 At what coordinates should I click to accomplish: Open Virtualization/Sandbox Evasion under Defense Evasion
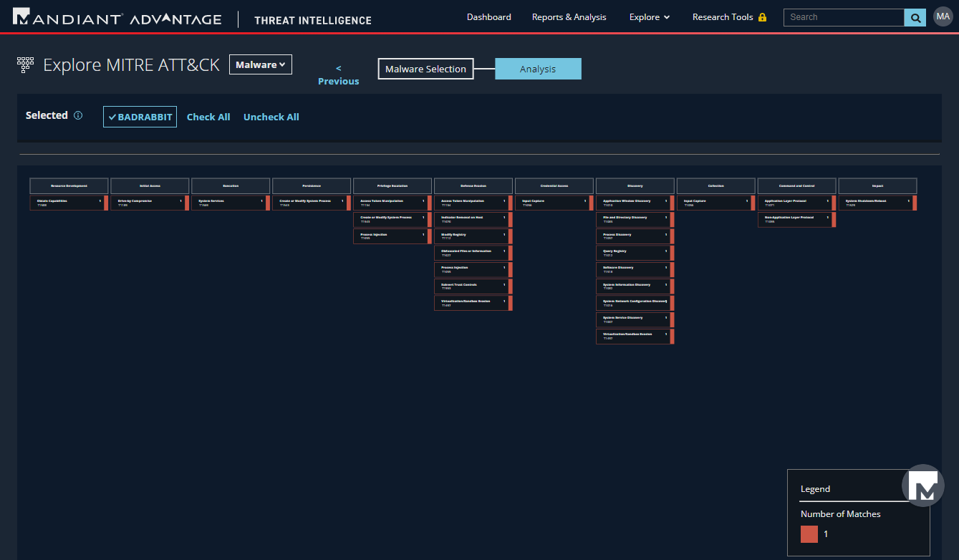pyautogui.click(x=473, y=303)
